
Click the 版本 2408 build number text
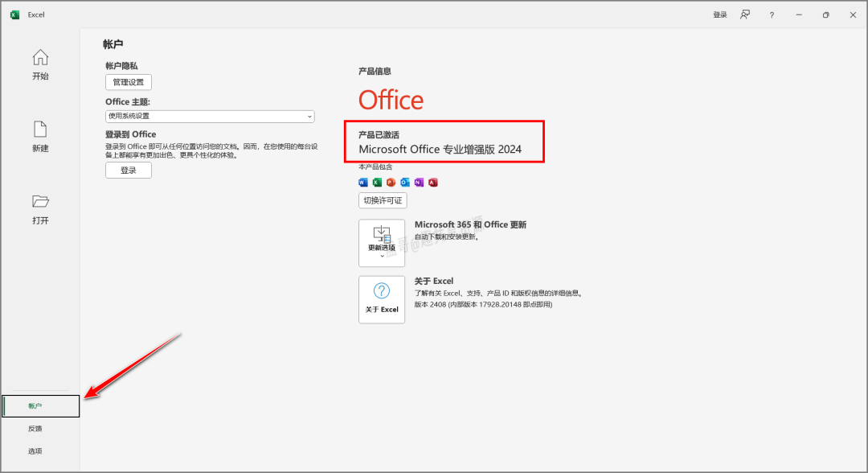(x=483, y=305)
